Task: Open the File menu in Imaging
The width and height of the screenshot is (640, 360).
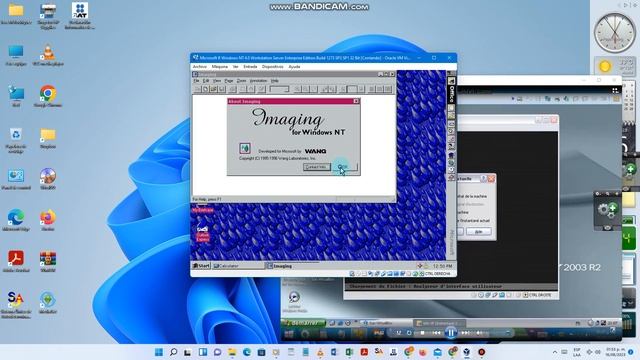Action: (196, 81)
